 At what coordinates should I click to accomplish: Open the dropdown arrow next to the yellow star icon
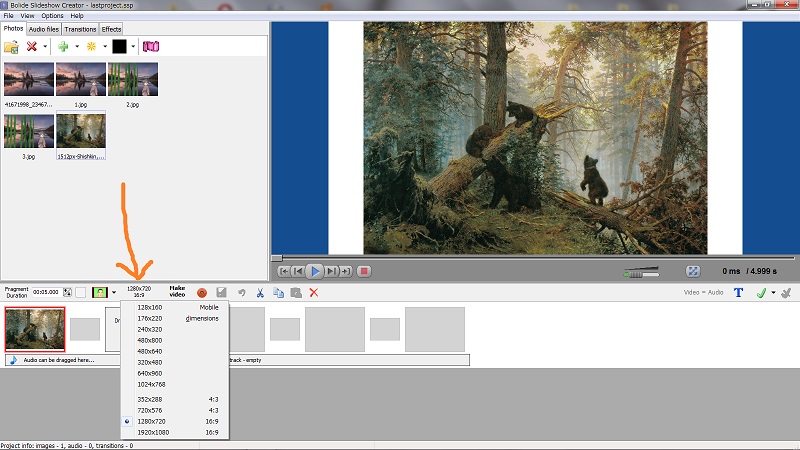point(105,46)
